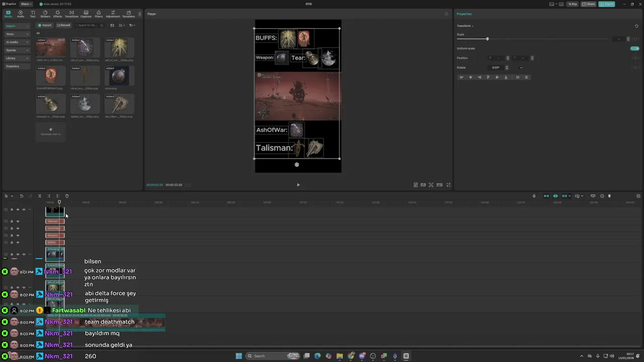This screenshot has width=644, height=362.
Task: Open the Player panel menu icon
Action: 446,14
